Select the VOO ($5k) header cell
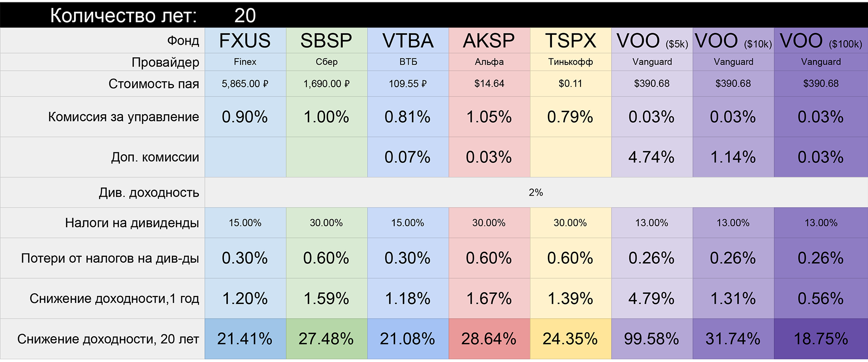868x362 pixels. point(652,41)
